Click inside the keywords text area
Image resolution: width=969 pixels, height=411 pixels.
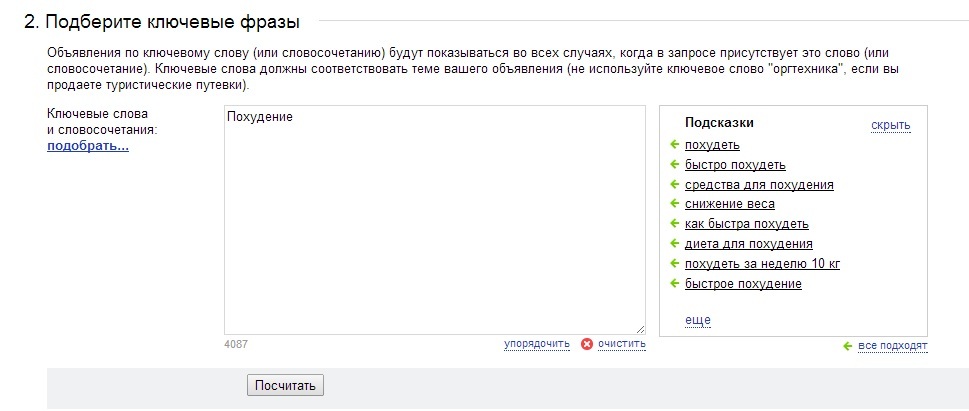[x=434, y=220]
